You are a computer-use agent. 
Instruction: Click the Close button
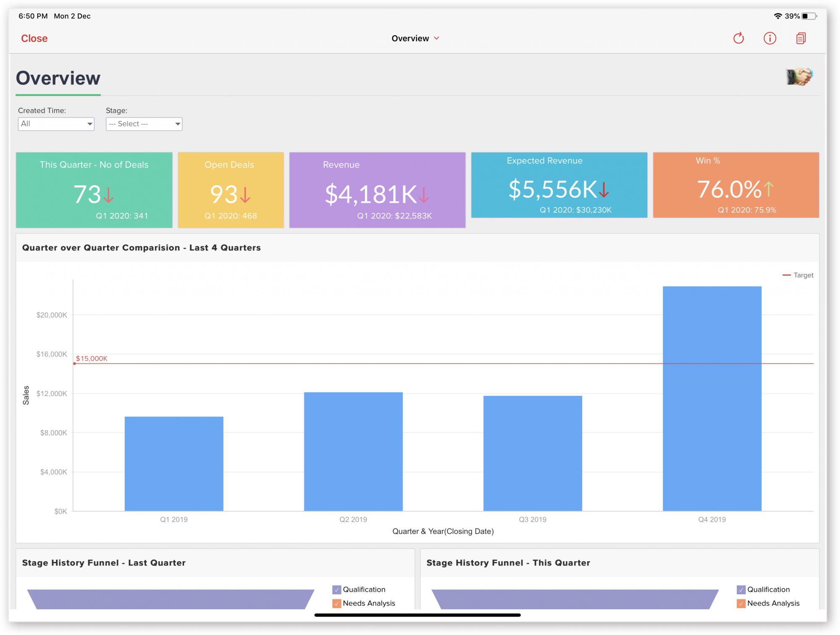tap(34, 38)
